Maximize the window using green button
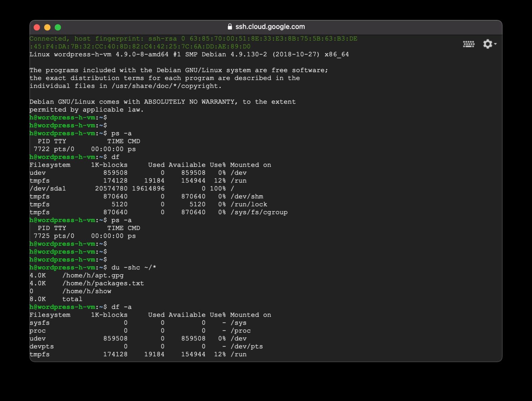The height and width of the screenshot is (401, 532). point(58,28)
